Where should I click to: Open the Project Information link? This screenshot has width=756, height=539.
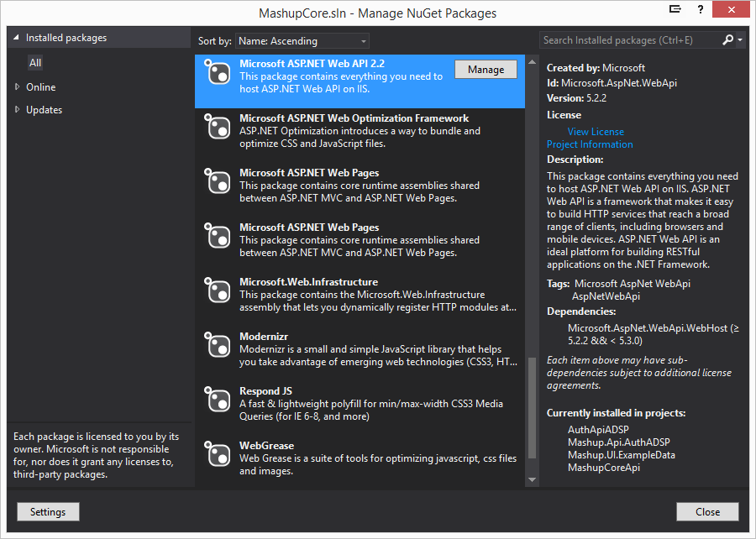click(x=590, y=144)
